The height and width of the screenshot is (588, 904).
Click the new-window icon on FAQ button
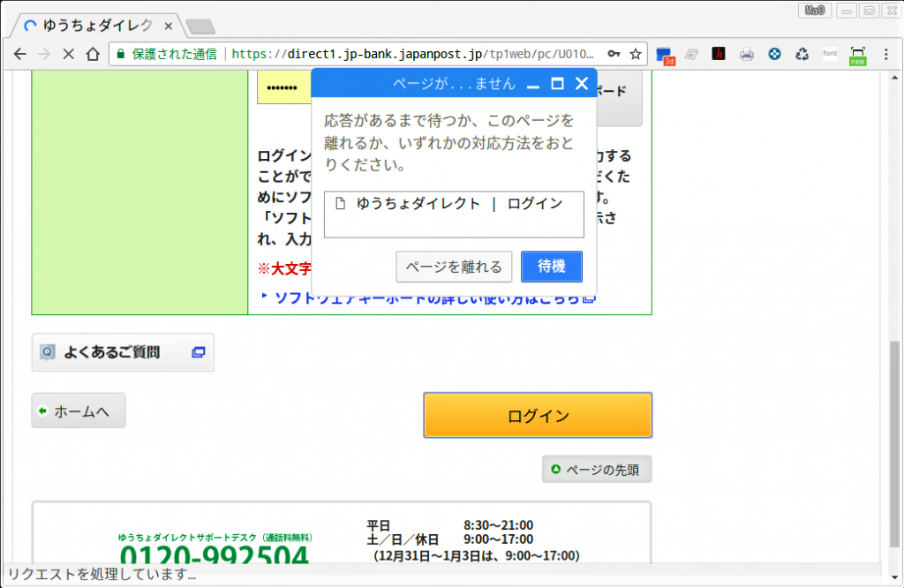coord(199,352)
